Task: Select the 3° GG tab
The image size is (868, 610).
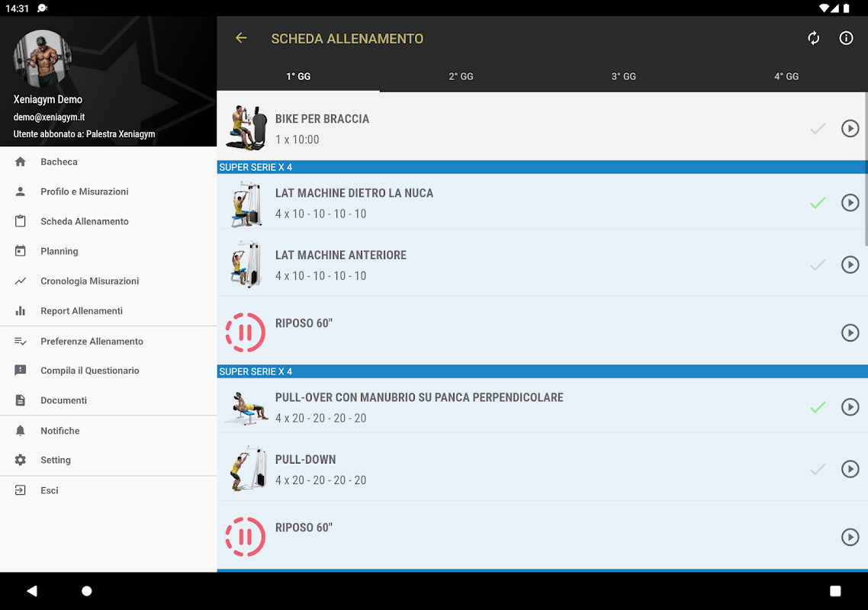Action: tap(624, 76)
